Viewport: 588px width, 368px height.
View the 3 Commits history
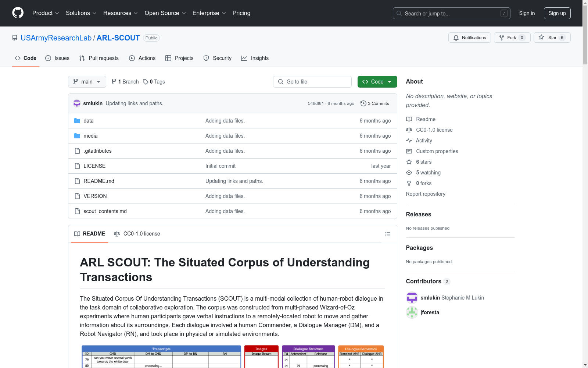tap(375, 103)
